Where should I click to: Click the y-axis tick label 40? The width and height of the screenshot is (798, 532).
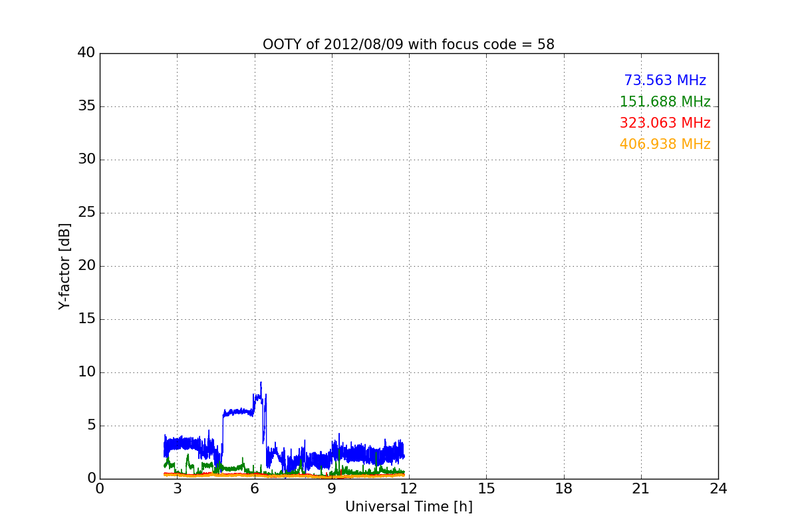[x=86, y=53]
